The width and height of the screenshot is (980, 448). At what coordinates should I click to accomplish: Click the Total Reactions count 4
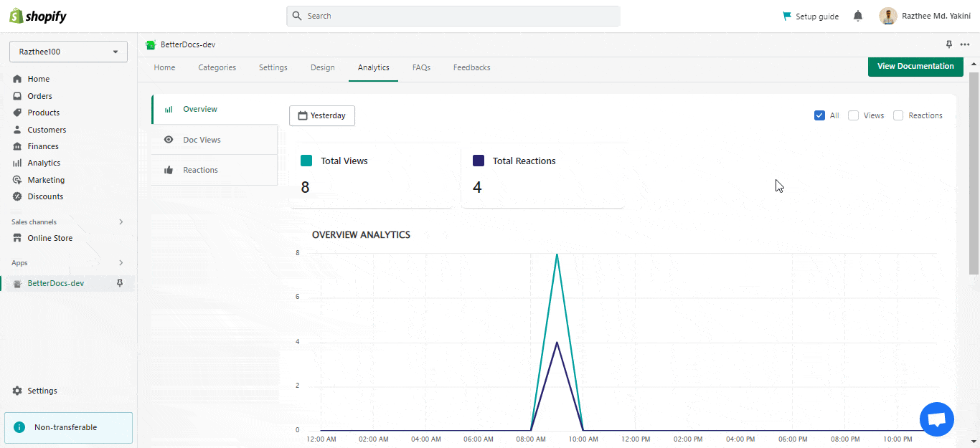[x=478, y=188]
